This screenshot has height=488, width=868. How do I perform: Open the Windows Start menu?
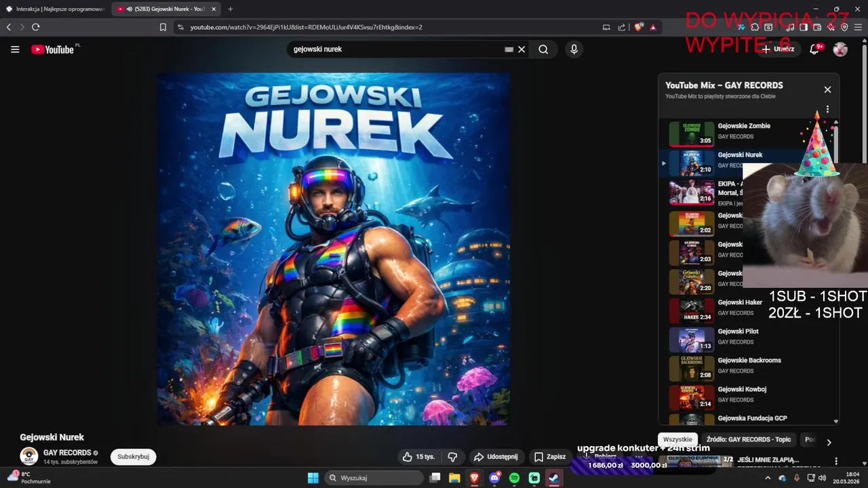pyautogui.click(x=313, y=478)
